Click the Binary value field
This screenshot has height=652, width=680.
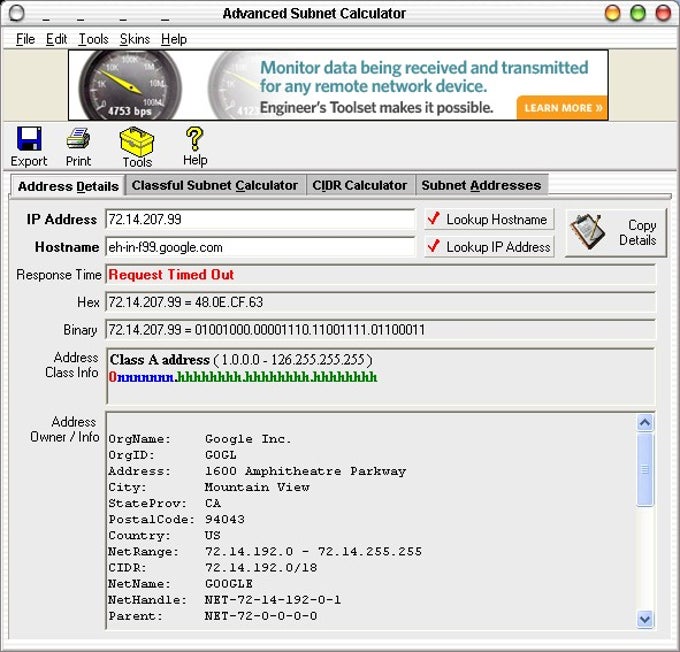click(x=380, y=330)
